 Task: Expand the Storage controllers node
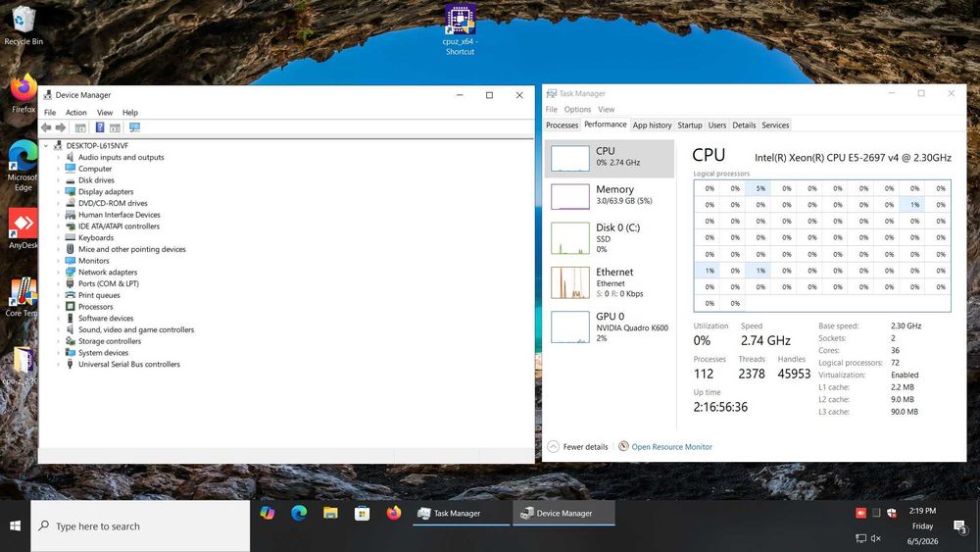pos(58,341)
